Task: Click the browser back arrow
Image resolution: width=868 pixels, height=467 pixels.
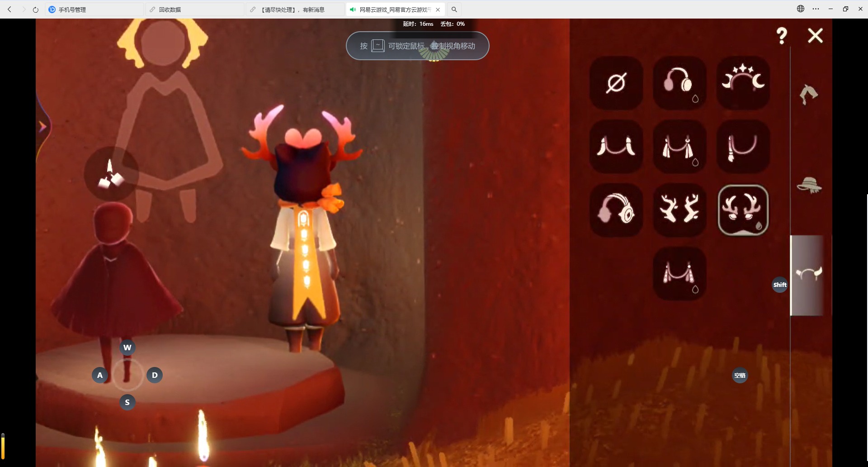Action: pos(9,10)
